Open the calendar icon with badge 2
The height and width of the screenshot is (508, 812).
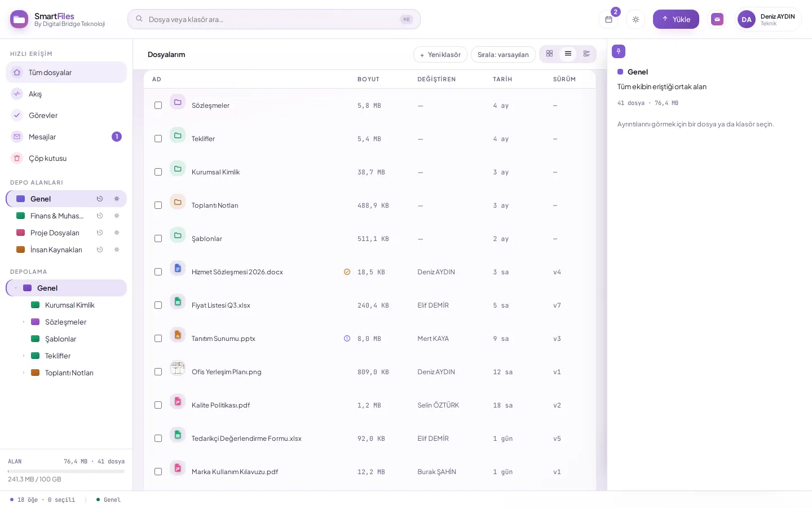[x=608, y=19]
